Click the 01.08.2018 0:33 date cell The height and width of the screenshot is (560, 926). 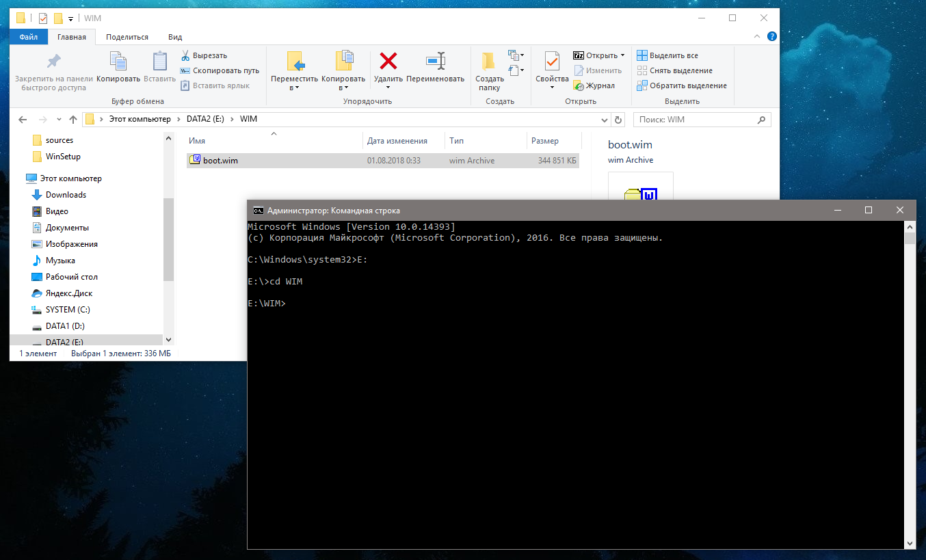click(x=394, y=161)
